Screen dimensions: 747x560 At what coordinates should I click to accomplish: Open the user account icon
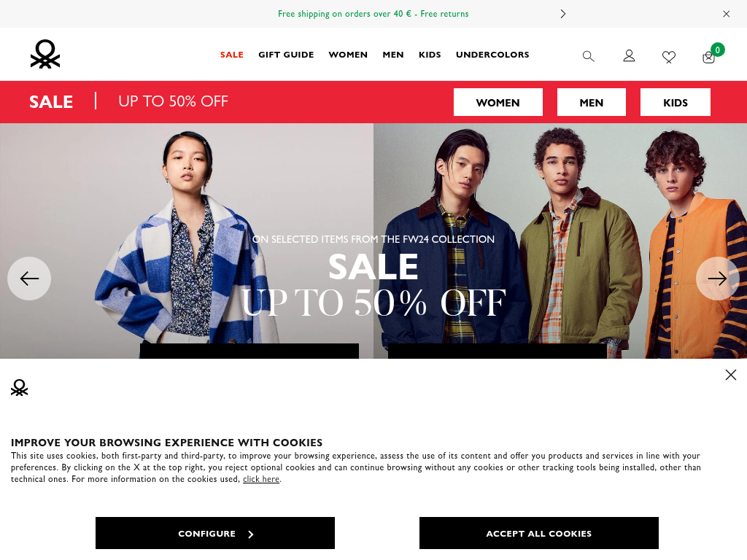tap(629, 56)
